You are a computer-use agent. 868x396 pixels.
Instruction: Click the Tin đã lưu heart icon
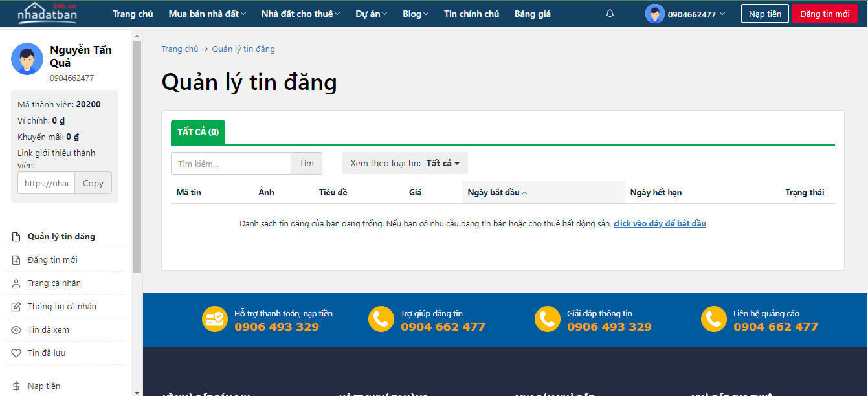pos(17,353)
